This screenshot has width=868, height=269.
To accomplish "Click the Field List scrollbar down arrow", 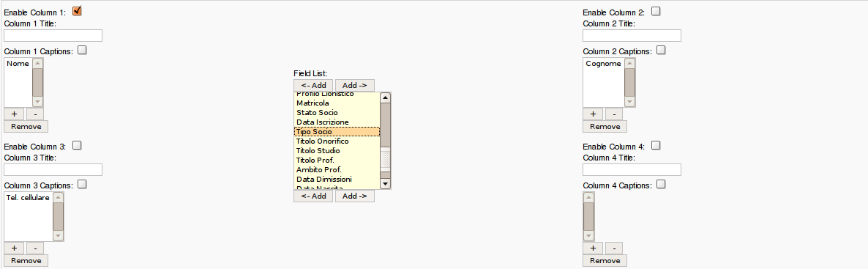I will 386,183.
